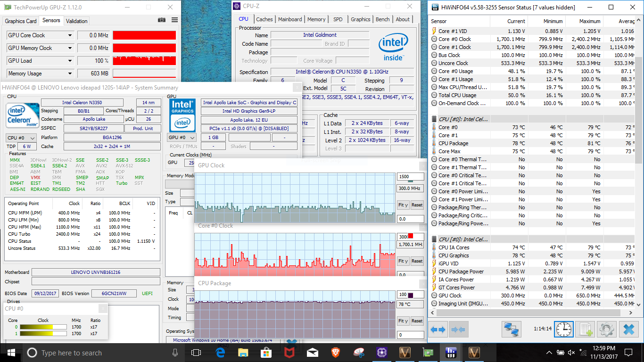This screenshot has height=362, width=644.
Task: Click Fit y on the GPU Clock graph
Action: pyautogui.click(x=403, y=205)
